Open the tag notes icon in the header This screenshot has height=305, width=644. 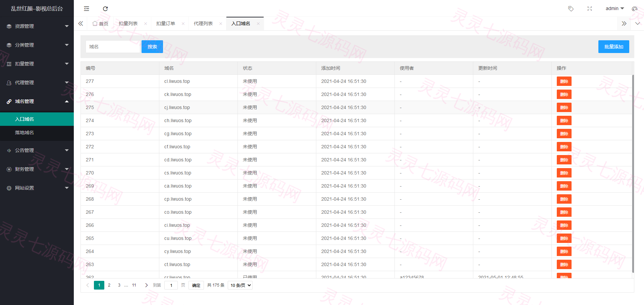[571, 9]
